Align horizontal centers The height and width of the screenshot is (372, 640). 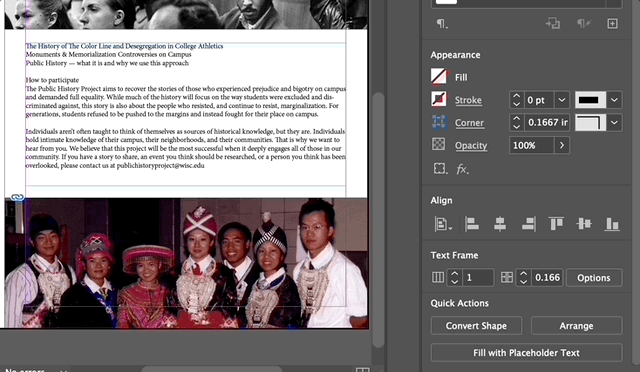click(x=500, y=224)
